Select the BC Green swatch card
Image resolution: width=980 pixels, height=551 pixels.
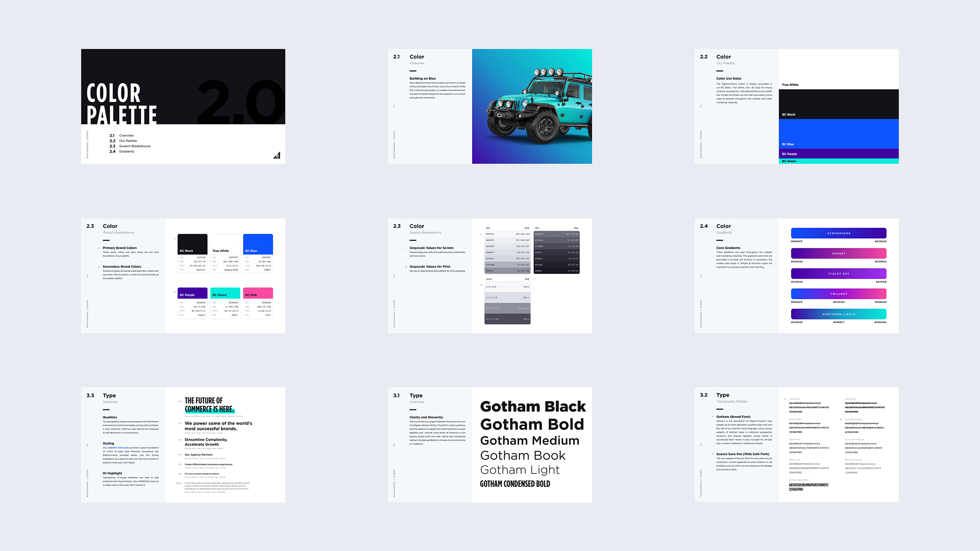click(x=225, y=303)
